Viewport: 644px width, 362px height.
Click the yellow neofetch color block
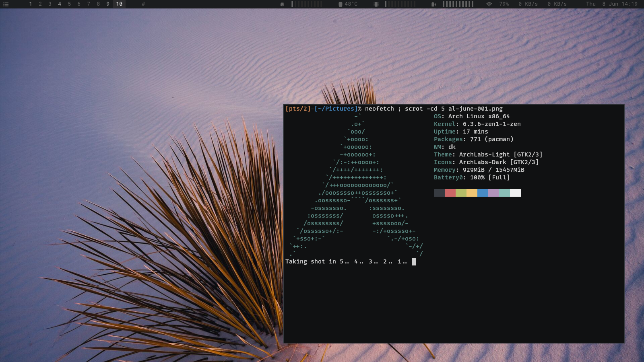(x=472, y=193)
